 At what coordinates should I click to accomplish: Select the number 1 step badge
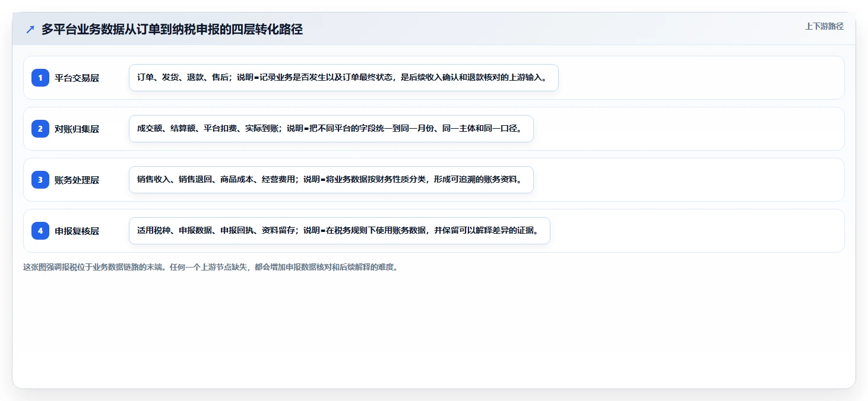(x=40, y=78)
